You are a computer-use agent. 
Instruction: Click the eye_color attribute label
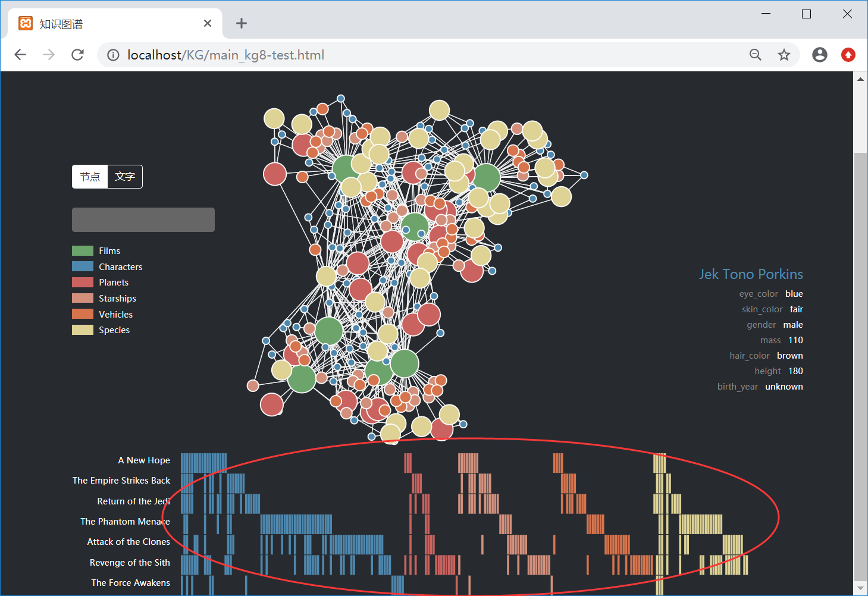[x=759, y=294]
